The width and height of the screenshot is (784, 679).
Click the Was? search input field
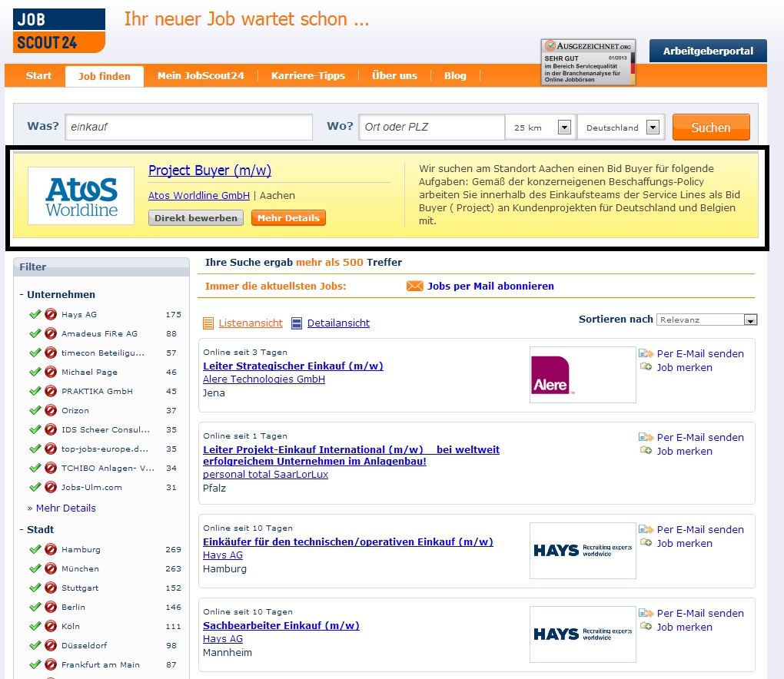(189, 128)
